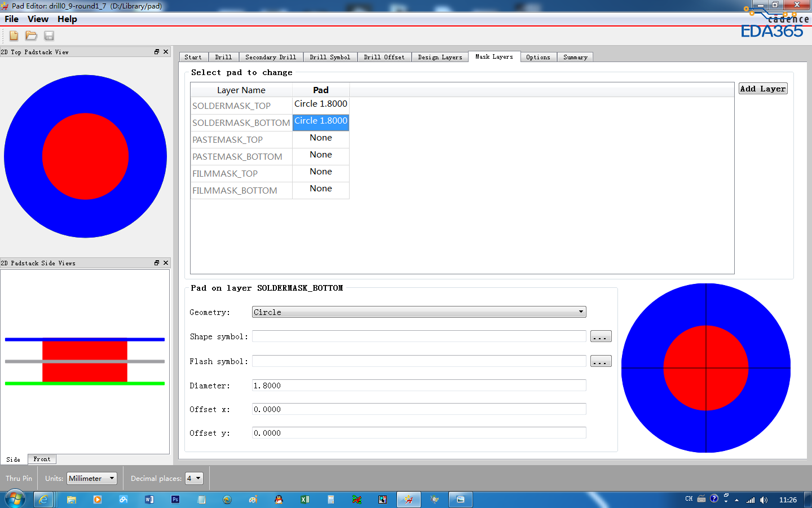Click the FILMMASK_TOP layer name
This screenshot has width=812, height=508.
click(x=225, y=173)
